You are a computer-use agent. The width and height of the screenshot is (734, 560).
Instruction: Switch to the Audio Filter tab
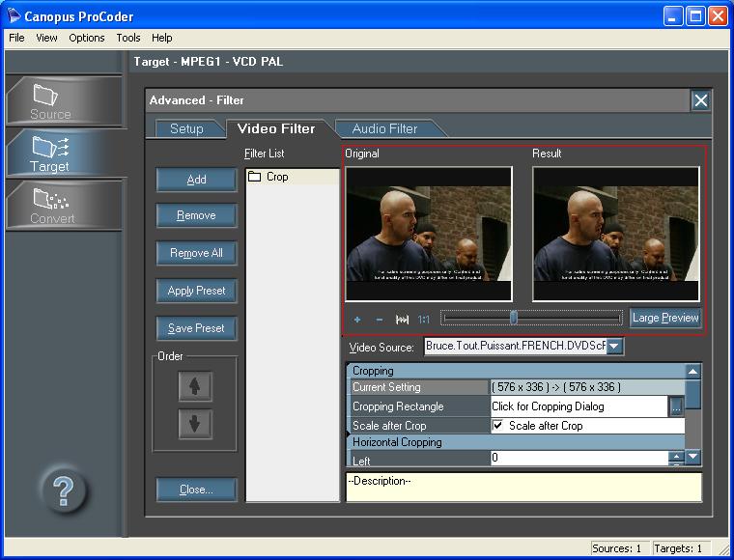click(x=384, y=128)
